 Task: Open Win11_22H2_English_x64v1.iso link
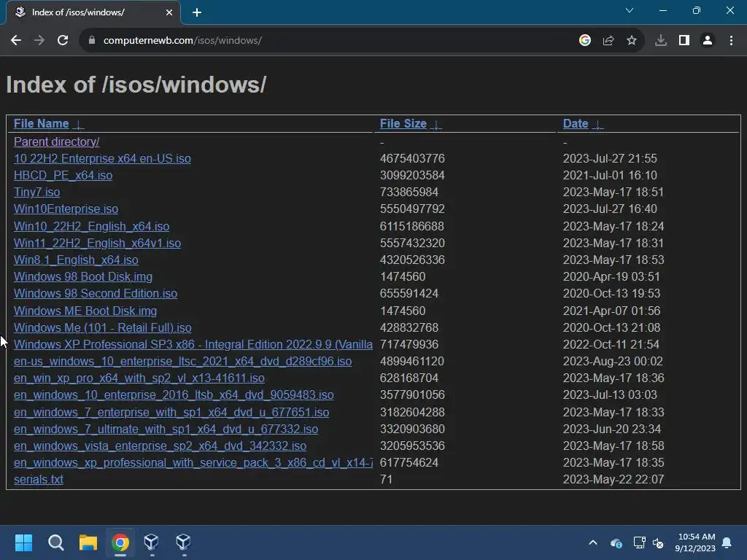tap(98, 243)
